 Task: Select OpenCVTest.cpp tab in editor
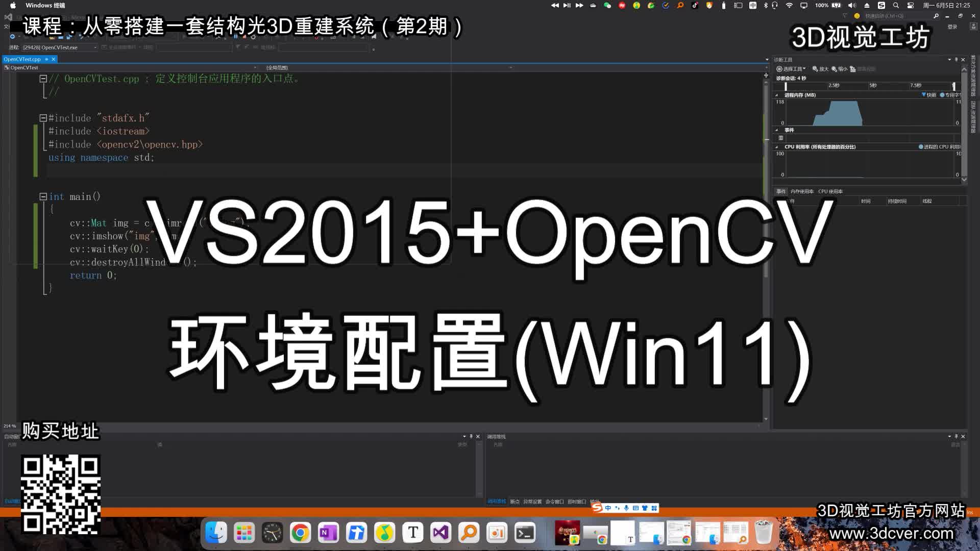click(23, 59)
